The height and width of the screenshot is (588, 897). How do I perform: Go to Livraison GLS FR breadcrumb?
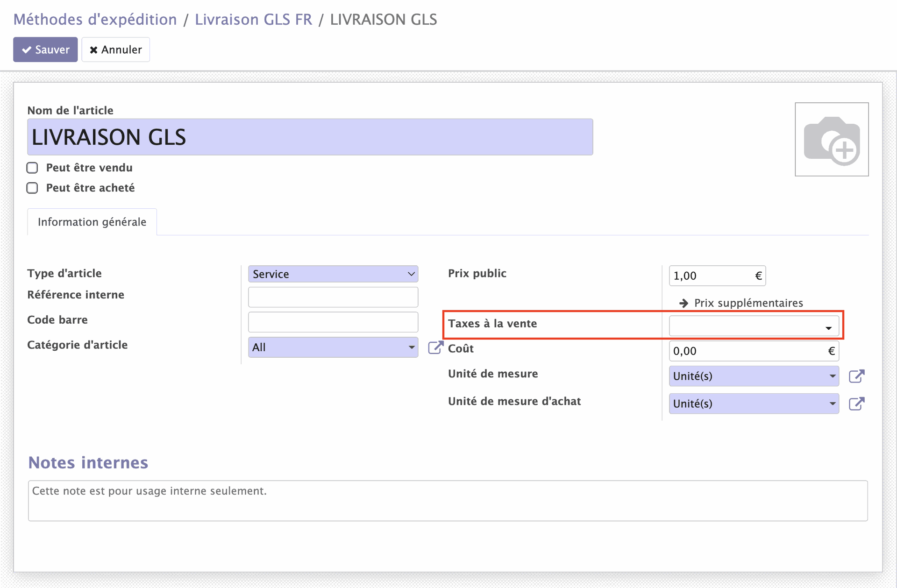tap(253, 20)
